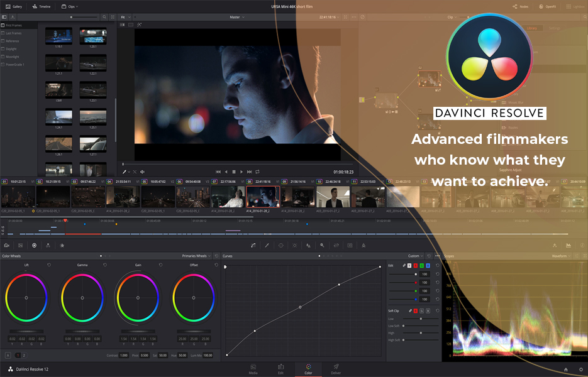
Task: Reset the Gain color wheel
Action: pos(160,265)
